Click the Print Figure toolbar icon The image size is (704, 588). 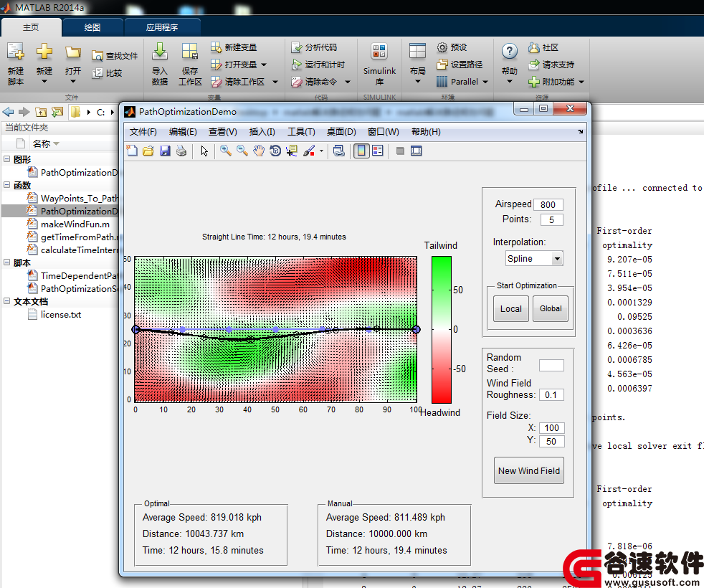point(181,151)
